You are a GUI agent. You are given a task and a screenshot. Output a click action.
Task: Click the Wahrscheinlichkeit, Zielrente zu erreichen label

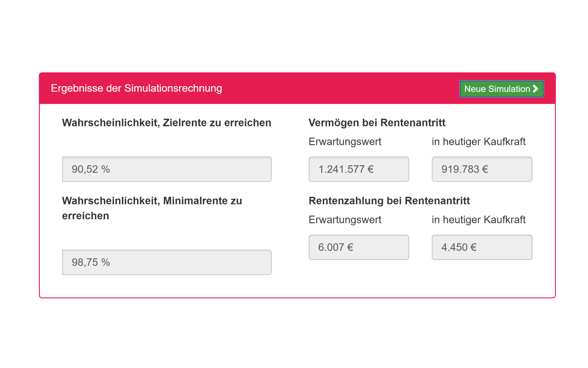pyautogui.click(x=166, y=123)
